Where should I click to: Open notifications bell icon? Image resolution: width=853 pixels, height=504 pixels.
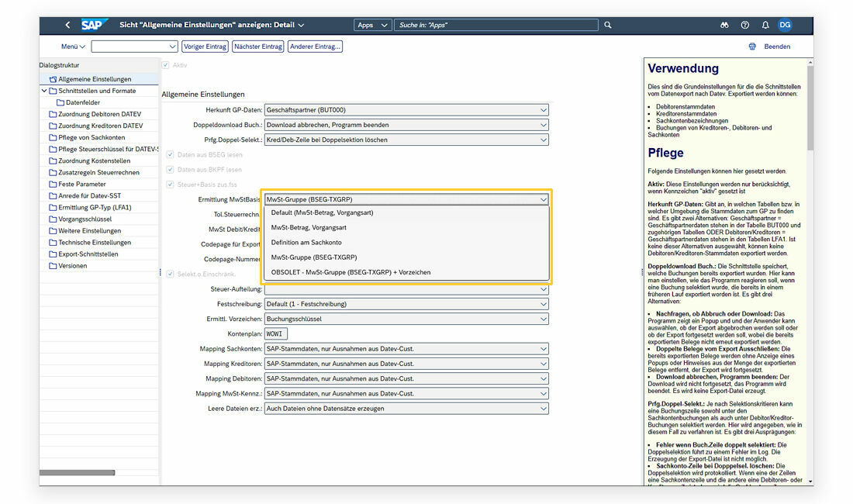pyautogui.click(x=765, y=26)
